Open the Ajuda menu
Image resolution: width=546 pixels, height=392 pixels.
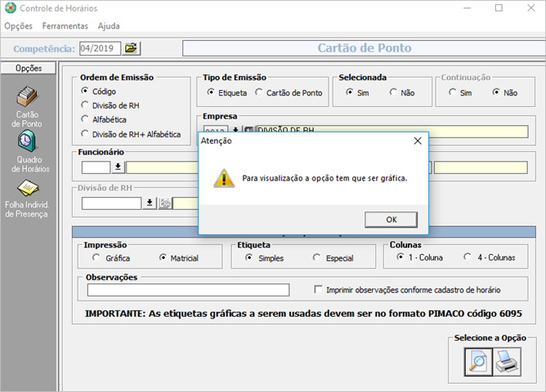(109, 26)
